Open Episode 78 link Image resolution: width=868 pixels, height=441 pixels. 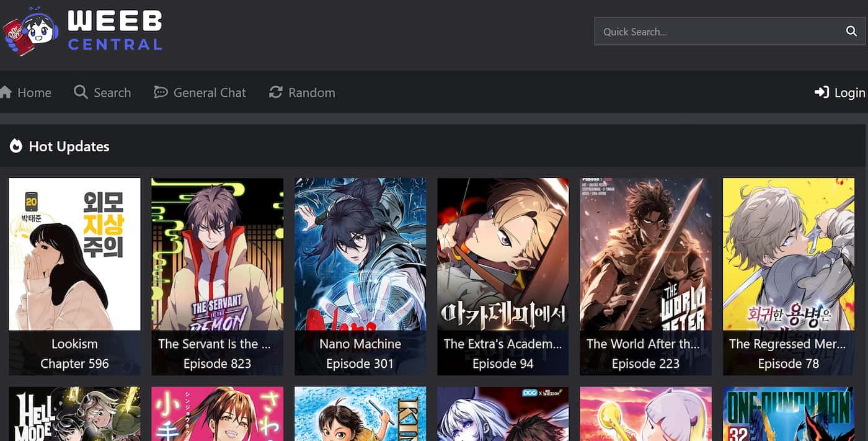pyautogui.click(x=789, y=363)
